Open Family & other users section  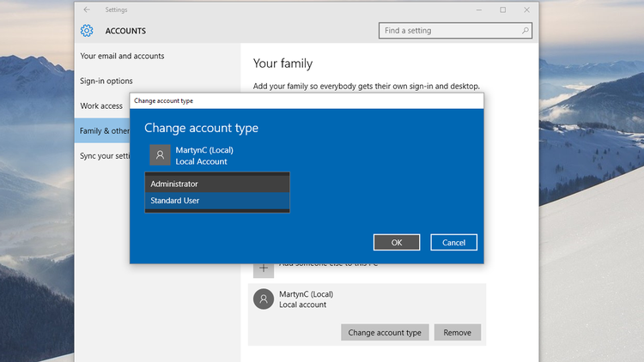pyautogui.click(x=102, y=130)
